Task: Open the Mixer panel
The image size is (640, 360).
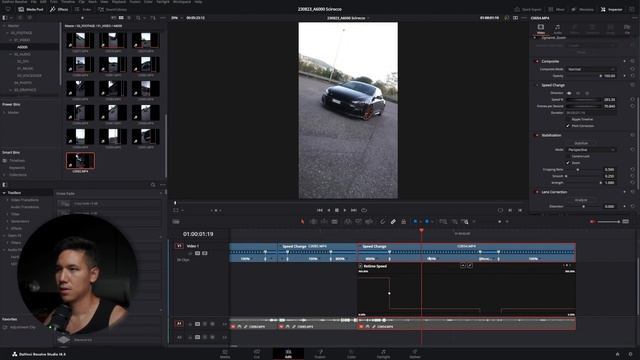Action: [557, 9]
